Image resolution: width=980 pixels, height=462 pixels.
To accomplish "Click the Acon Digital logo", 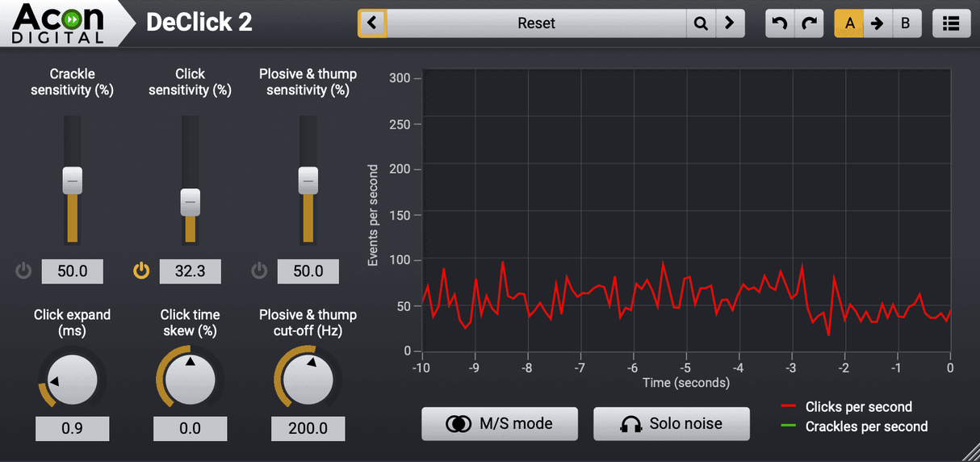I will pos(59,23).
